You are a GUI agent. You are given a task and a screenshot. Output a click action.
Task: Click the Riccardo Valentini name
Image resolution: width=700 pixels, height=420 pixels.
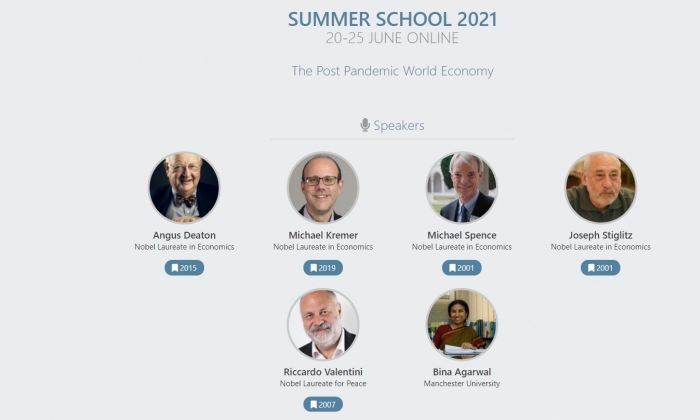point(323,372)
